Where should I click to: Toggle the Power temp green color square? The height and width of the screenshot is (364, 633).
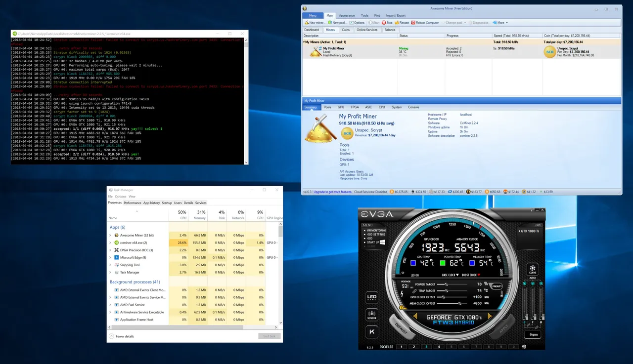pos(443,263)
